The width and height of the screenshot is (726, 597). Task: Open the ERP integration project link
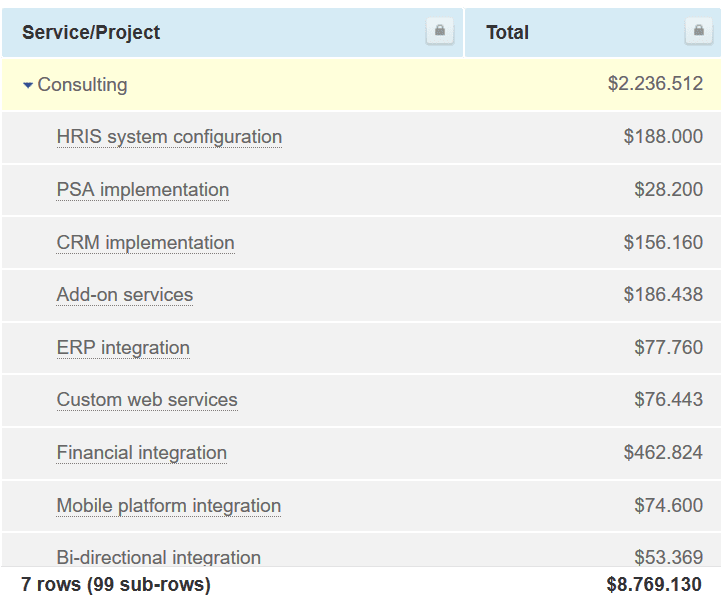click(123, 348)
